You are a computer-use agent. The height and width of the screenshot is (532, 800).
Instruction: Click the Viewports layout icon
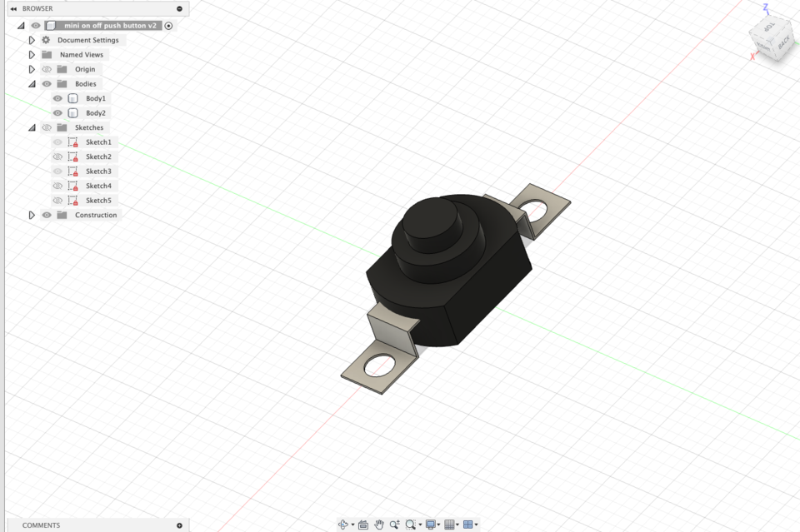click(469, 525)
